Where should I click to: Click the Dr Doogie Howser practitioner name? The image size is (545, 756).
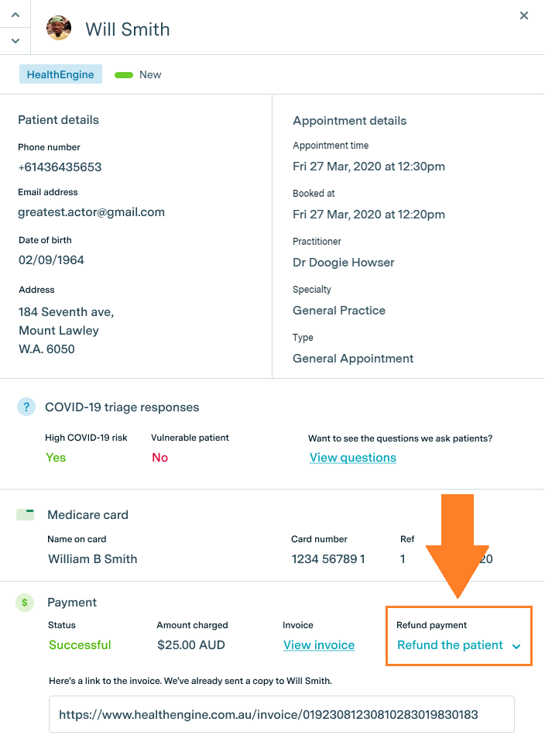click(344, 263)
